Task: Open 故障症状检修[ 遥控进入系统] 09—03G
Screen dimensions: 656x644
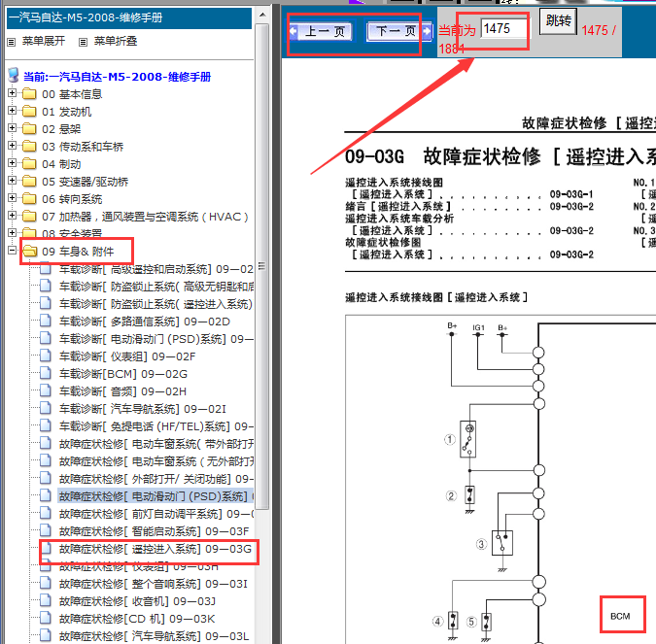Action: pos(155,549)
